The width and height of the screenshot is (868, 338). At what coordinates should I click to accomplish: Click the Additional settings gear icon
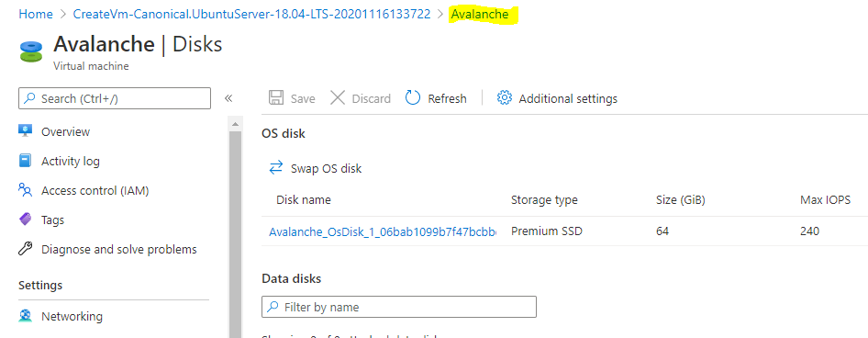coord(505,98)
